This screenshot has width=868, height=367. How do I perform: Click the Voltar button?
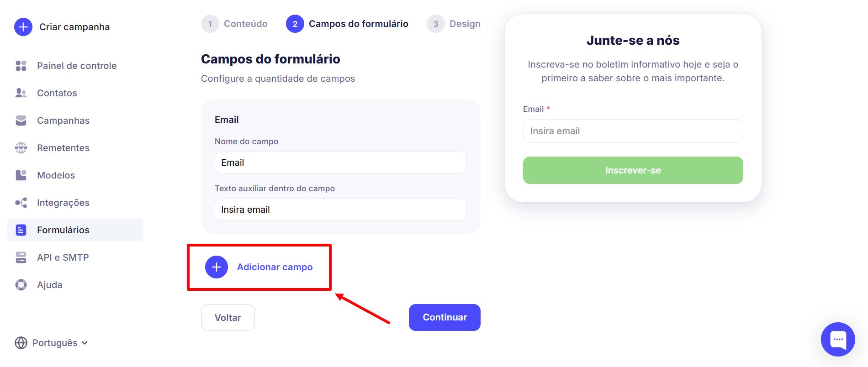(228, 317)
